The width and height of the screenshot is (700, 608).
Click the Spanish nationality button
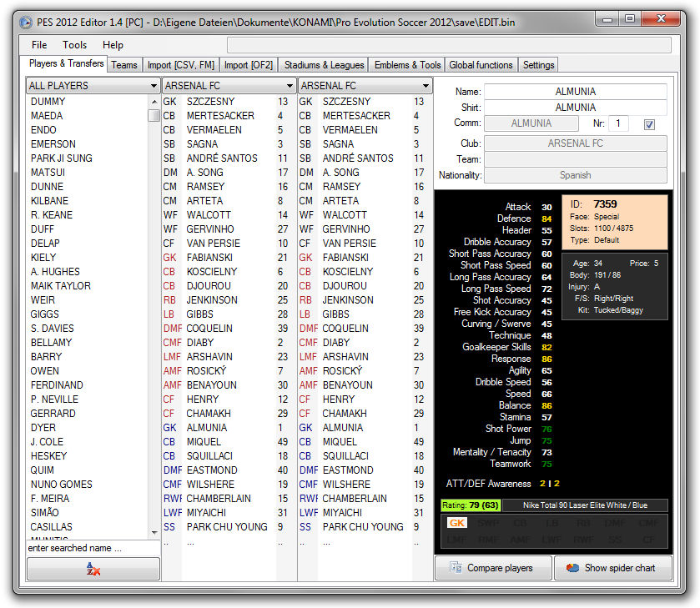click(575, 175)
